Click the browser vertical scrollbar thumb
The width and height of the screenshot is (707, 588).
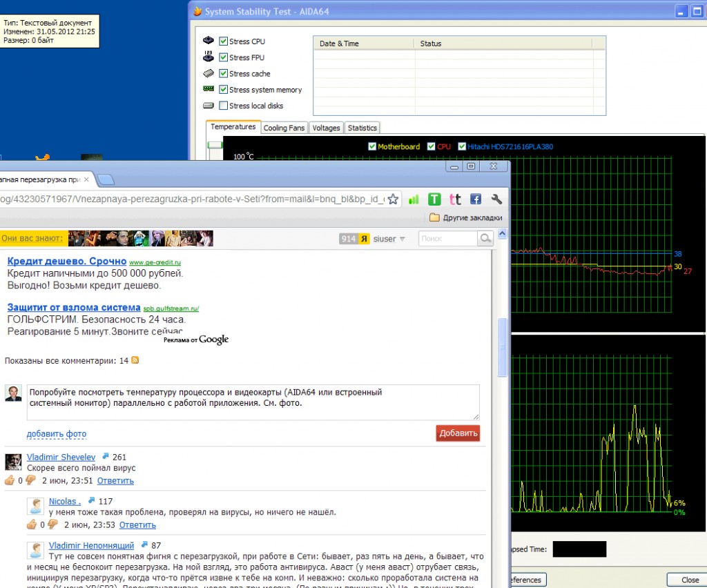(502, 347)
